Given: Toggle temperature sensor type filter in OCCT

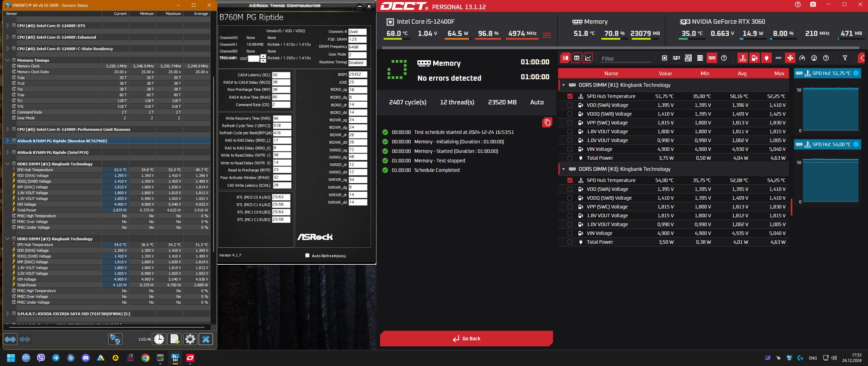Looking at the screenshot, I should (743, 58).
